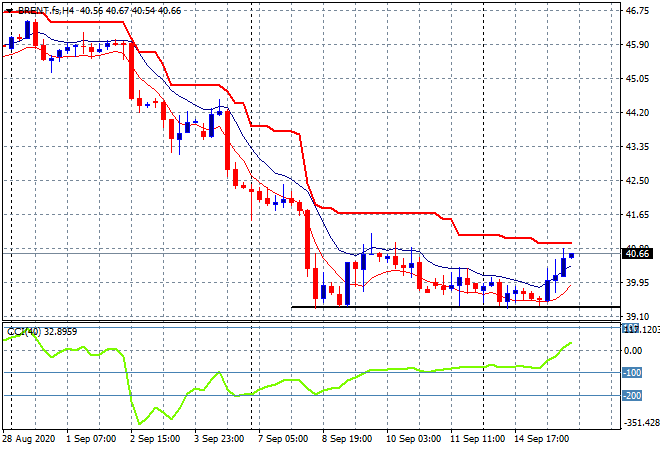This screenshot has height=450, width=660.
Task: Click the 0.00 CCI scale label
Action: point(633,351)
